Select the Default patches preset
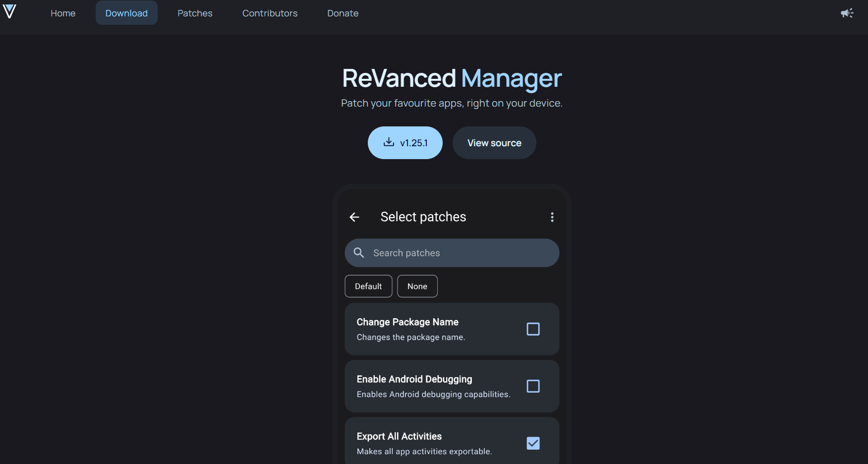This screenshot has height=464, width=868. coord(368,286)
